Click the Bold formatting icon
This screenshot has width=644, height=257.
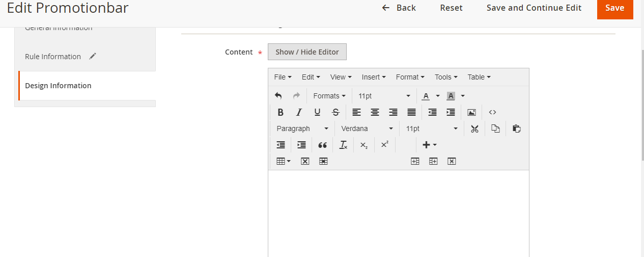coord(281,112)
